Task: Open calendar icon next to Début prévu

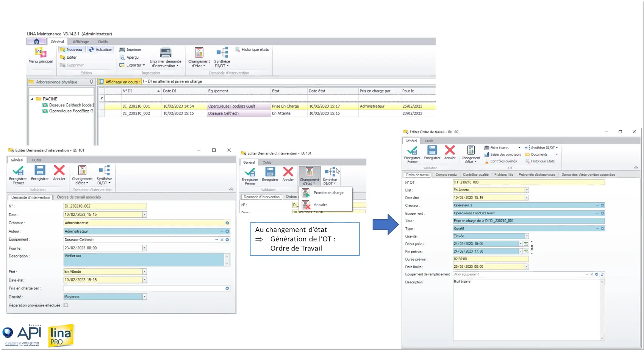Action: click(526, 244)
